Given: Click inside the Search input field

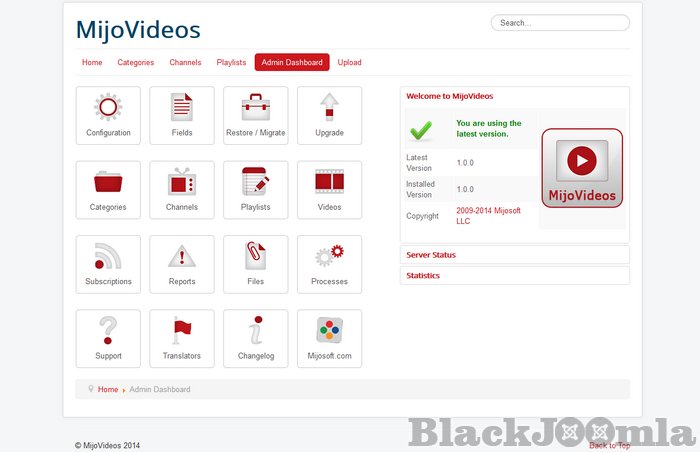Looking at the screenshot, I should 560,23.
